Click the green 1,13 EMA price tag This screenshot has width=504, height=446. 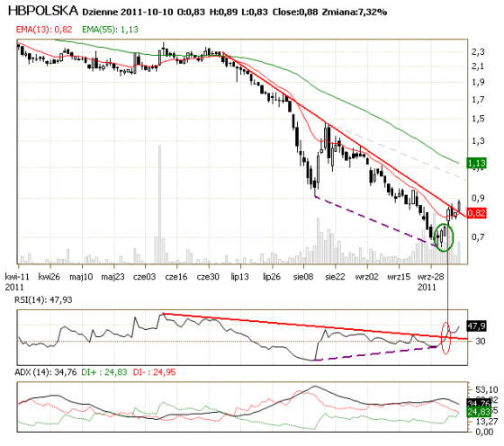coord(477,163)
